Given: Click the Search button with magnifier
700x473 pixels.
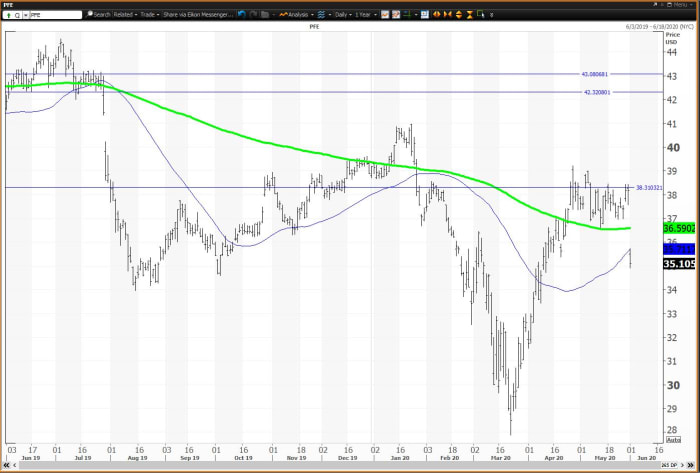Looking at the screenshot, I should click(x=98, y=15).
